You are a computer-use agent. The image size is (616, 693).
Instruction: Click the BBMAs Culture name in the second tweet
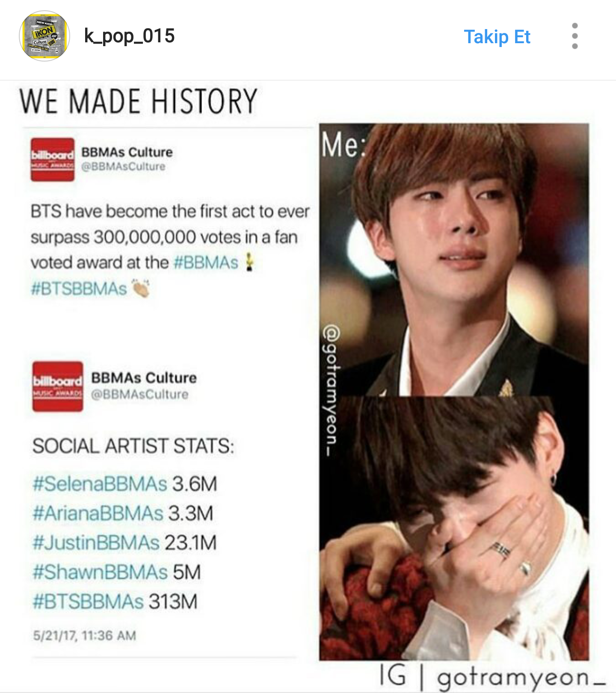tap(144, 378)
